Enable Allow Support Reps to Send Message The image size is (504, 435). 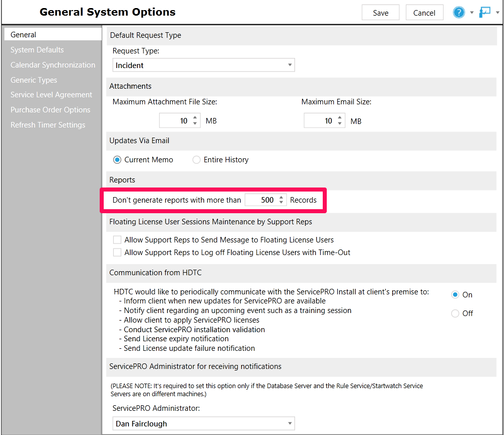tap(117, 240)
